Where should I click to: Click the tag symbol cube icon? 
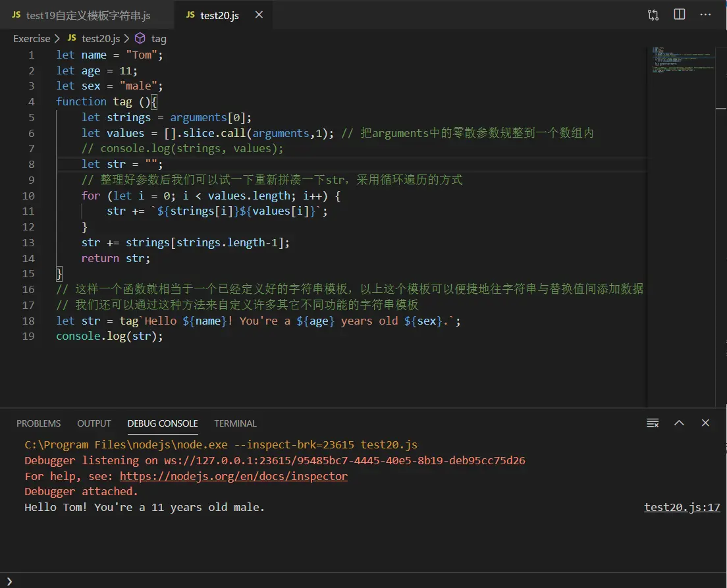coord(140,38)
